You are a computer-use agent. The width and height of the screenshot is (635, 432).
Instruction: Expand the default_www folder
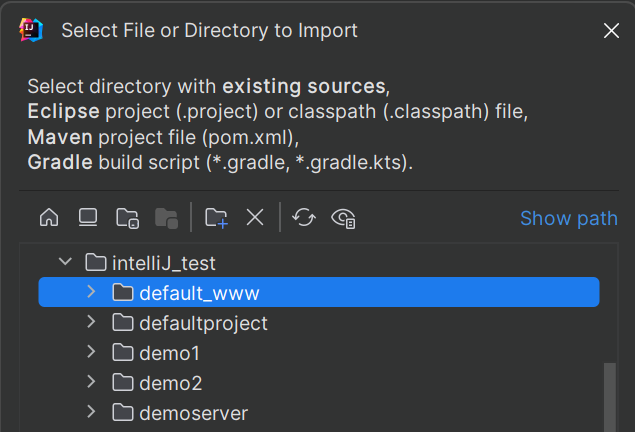pos(91,292)
